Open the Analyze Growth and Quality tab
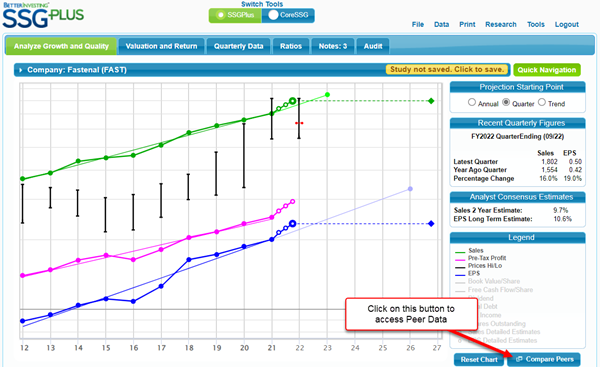 click(61, 46)
